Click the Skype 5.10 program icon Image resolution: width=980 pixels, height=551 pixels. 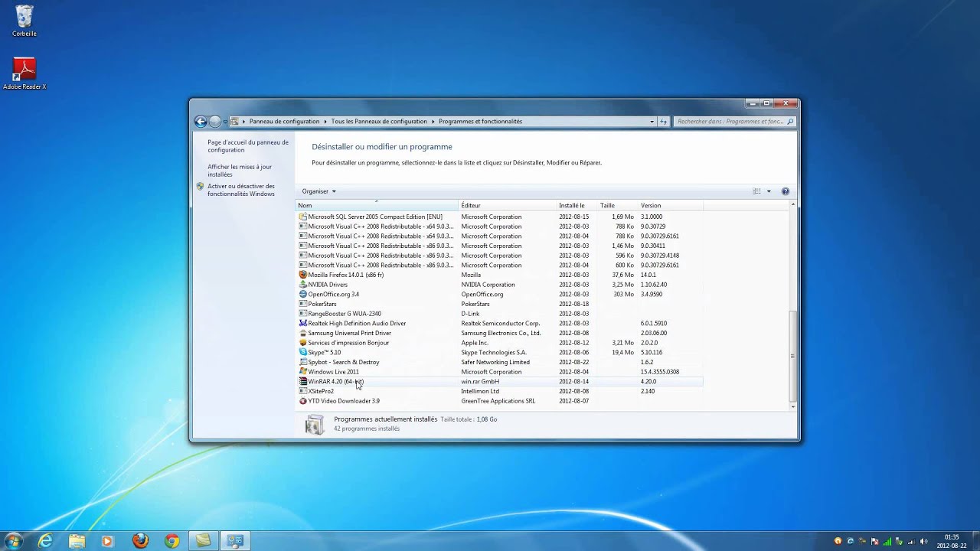point(302,352)
